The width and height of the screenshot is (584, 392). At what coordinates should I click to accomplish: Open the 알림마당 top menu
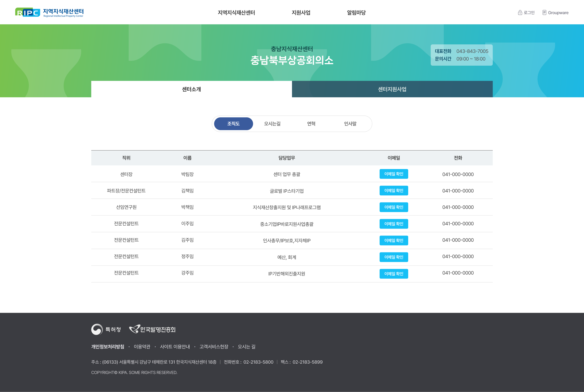pos(356,13)
